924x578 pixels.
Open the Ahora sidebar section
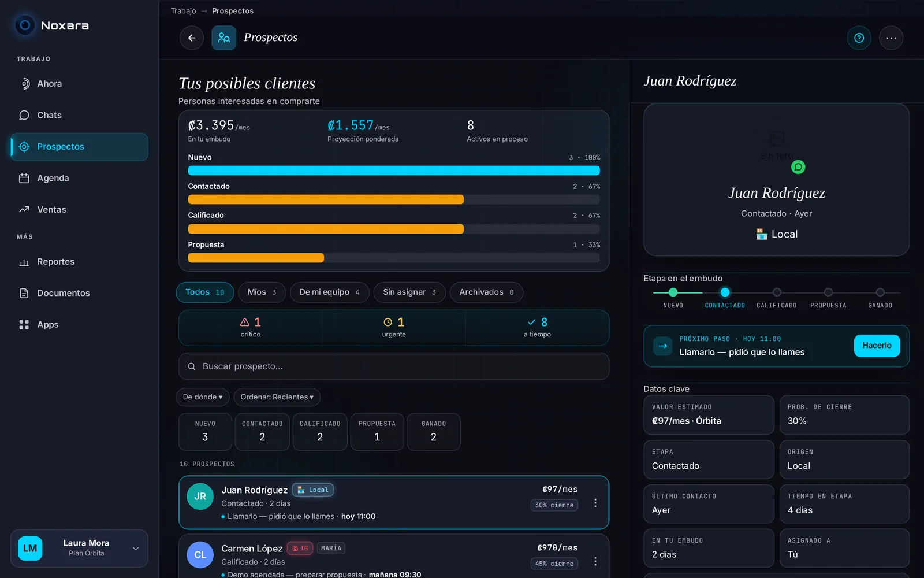click(79, 84)
